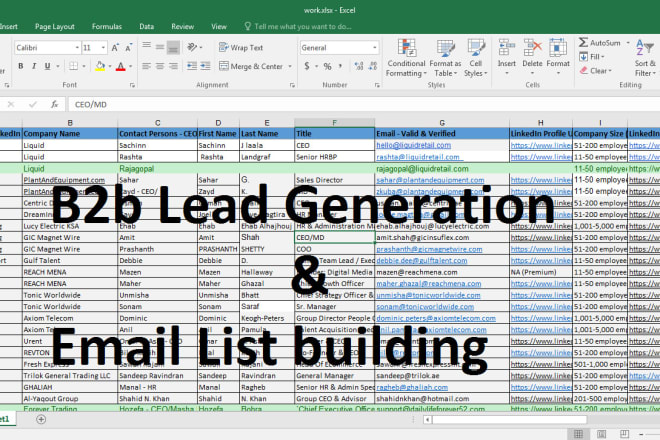660x440 pixels.
Task: Open the Font Color dropdown arrow
Action: point(130,66)
